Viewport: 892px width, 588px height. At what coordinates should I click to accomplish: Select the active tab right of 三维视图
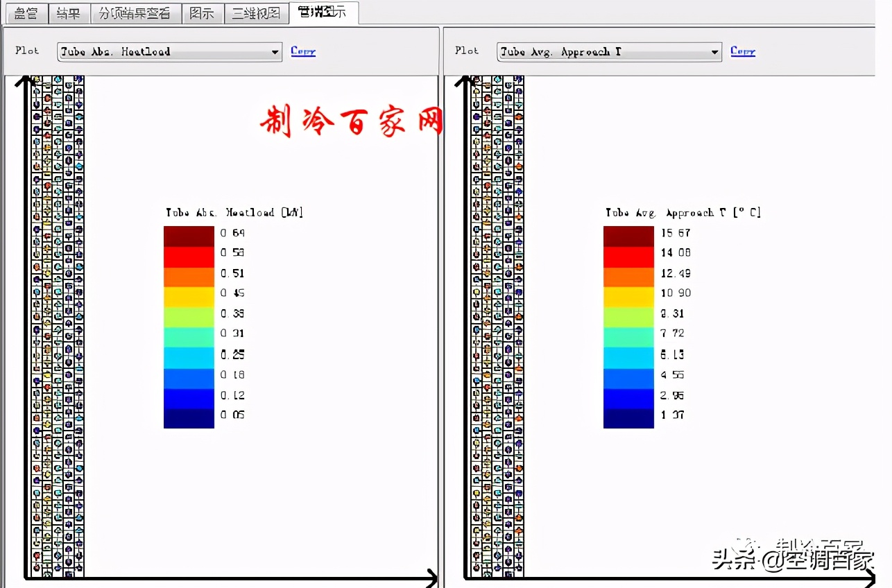point(323,12)
